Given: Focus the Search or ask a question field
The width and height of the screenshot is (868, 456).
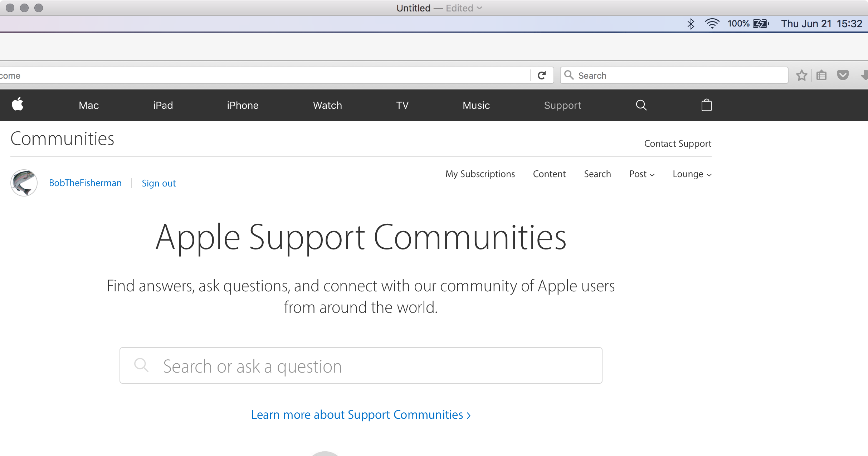Looking at the screenshot, I should point(361,366).
